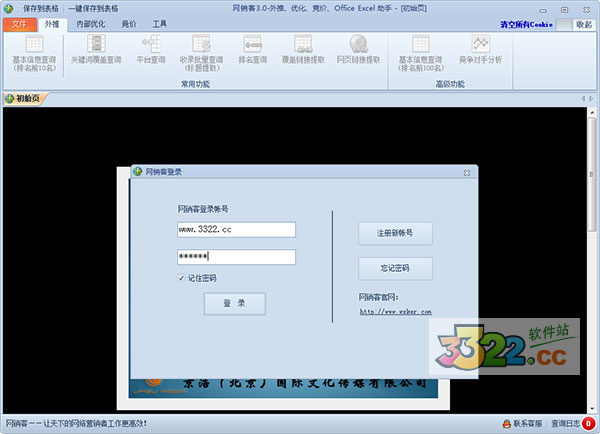The image size is (600, 434).
Task: Open the http://www.wnker.com link
Action: [x=396, y=312]
